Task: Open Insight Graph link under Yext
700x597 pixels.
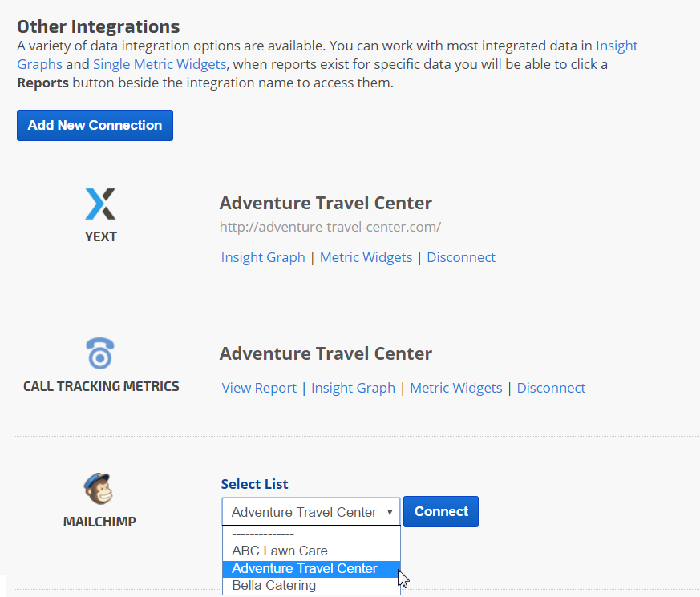Action: (x=263, y=257)
